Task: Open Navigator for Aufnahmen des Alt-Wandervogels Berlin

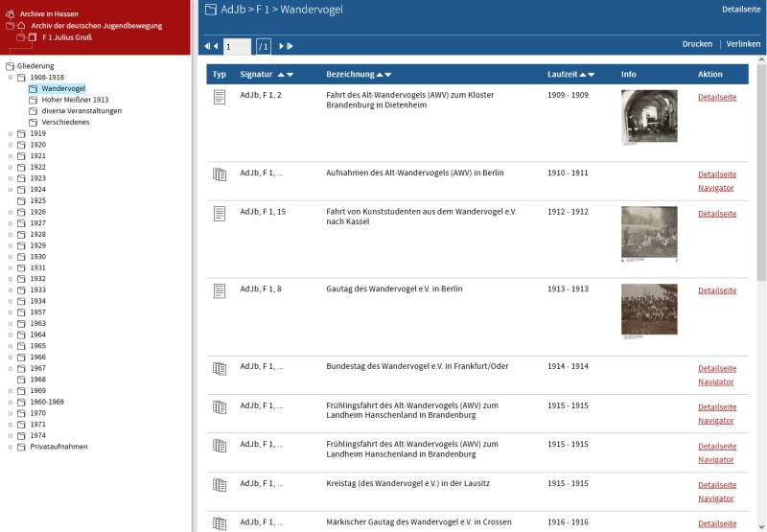Action: pos(715,188)
